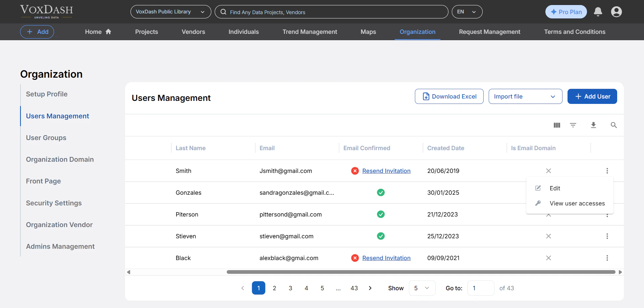The image size is (644, 308).
Task: Click the green confirmed check for Gonzales
Action: (x=381, y=192)
